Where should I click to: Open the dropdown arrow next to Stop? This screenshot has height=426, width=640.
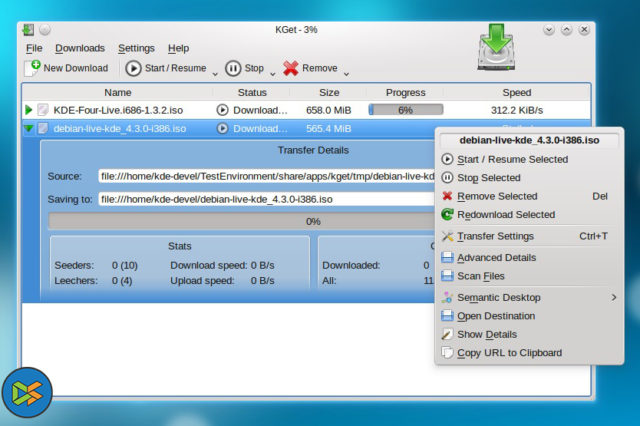pyautogui.click(x=273, y=72)
